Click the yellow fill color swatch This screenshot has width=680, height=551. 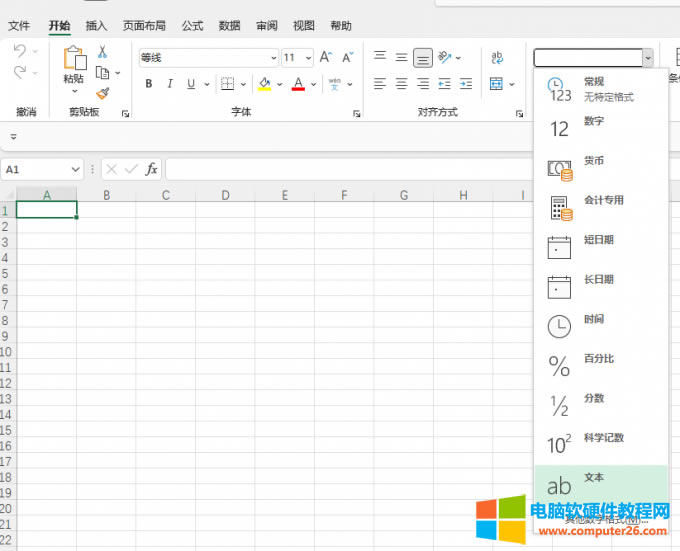(x=264, y=84)
